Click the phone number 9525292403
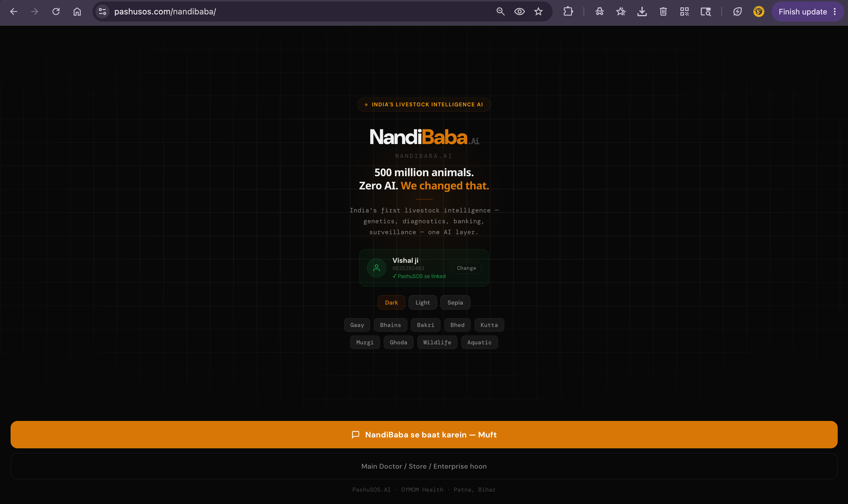The width and height of the screenshot is (848, 504). tap(408, 268)
